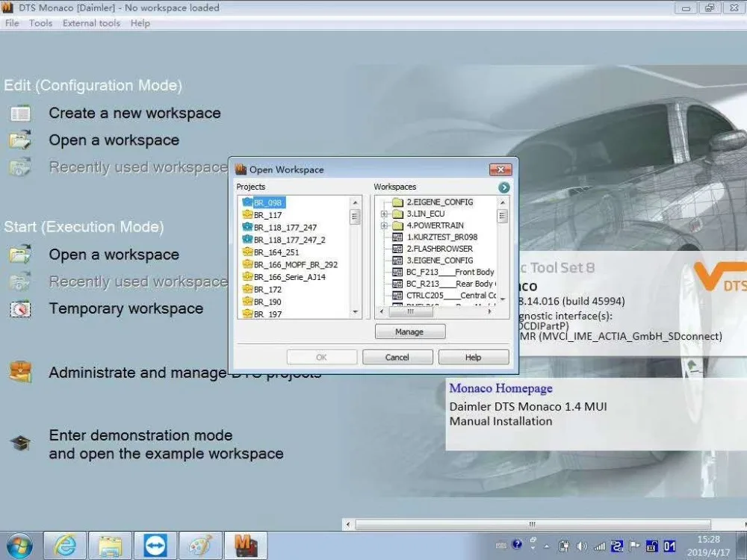Click Projects list scroll-down arrow
747x560 pixels.
point(355,312)
